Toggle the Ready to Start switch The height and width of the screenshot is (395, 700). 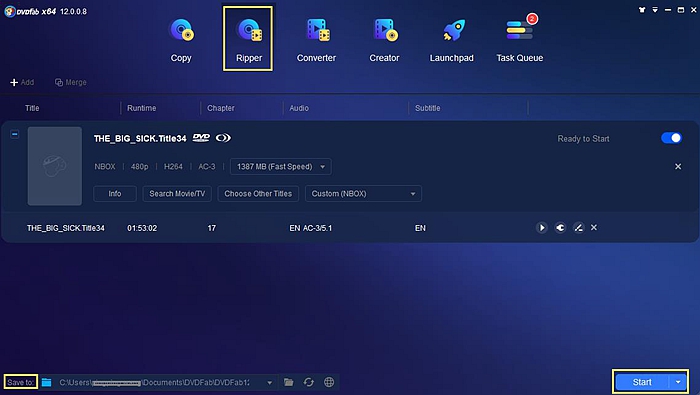pyautogui.click(x=671, y=138)
